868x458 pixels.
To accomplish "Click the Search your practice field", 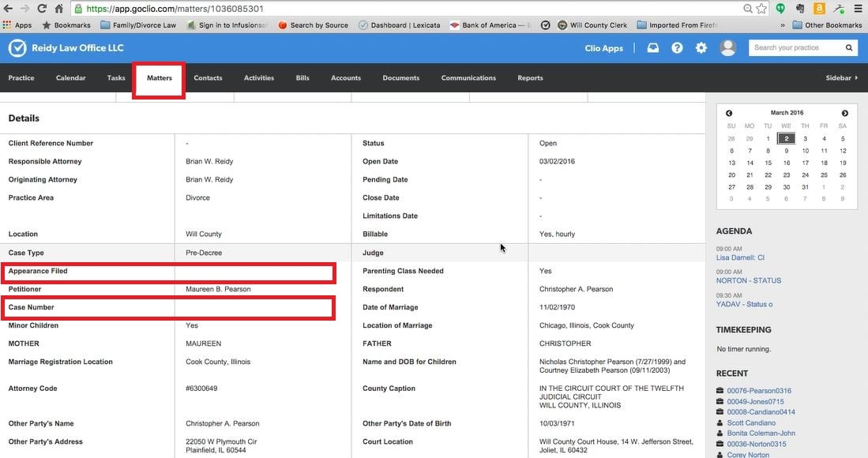I will pyautogui.click(x=796, y=48).
